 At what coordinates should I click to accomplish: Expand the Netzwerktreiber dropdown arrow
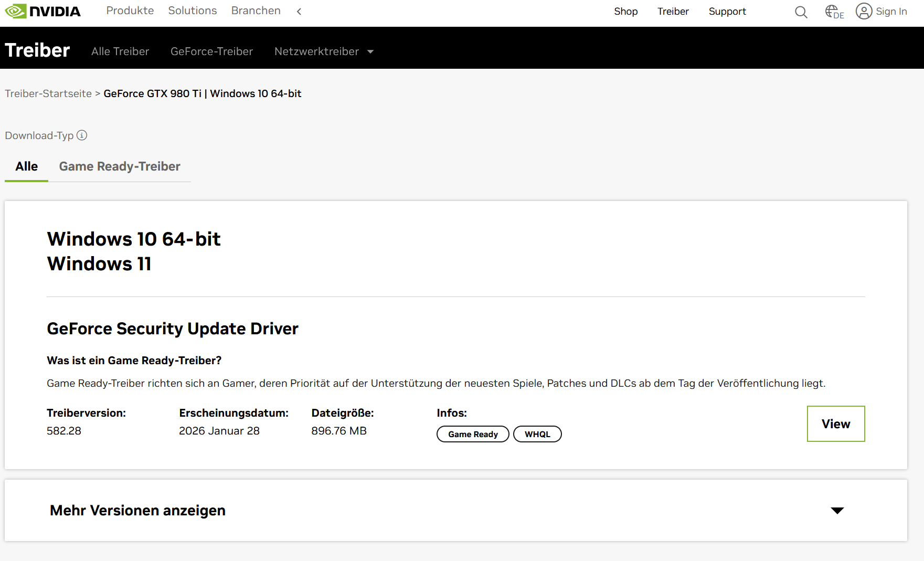click(370, 51)
